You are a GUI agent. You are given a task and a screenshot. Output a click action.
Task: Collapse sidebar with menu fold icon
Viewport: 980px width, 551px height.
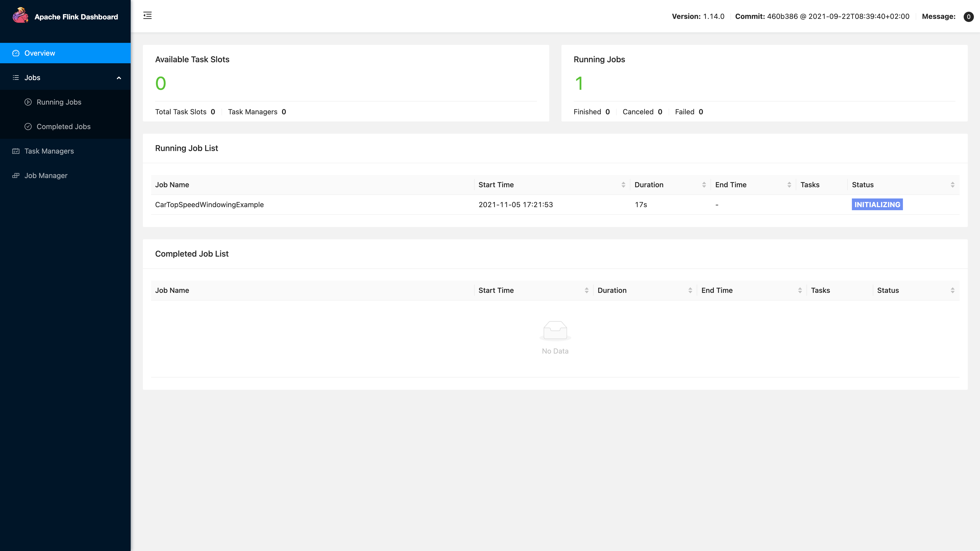[147, 16]
